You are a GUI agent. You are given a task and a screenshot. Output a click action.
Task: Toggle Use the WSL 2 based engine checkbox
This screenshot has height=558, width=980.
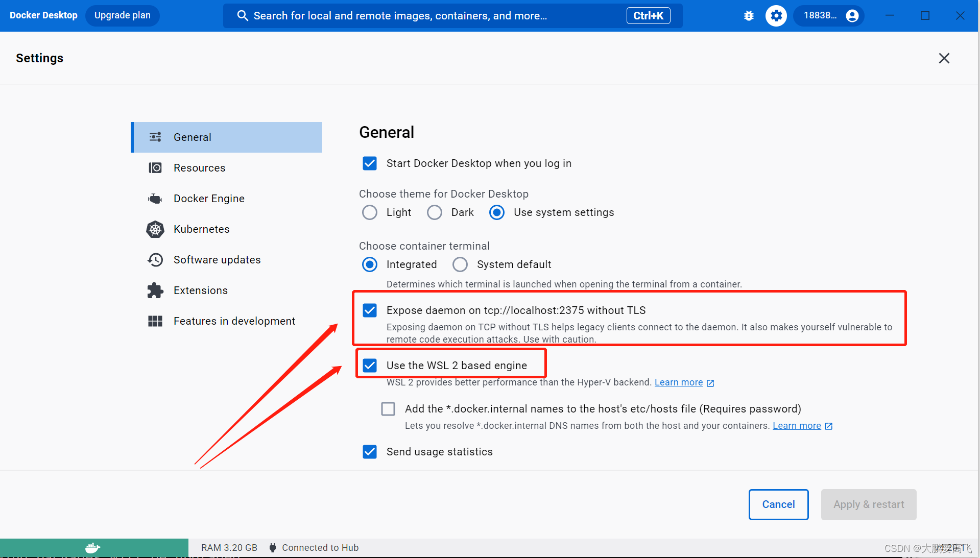(370, 366)
